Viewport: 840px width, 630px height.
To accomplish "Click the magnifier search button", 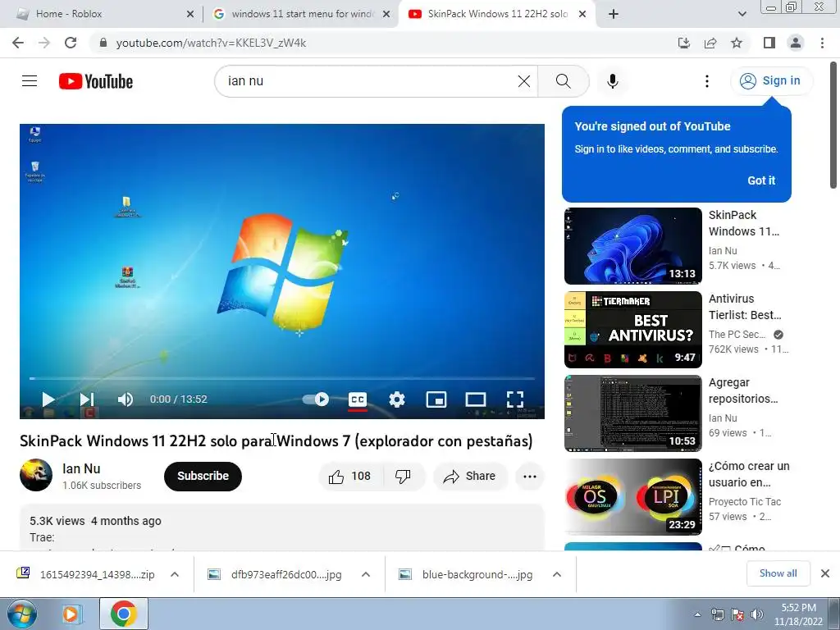I will coord(563,81).
